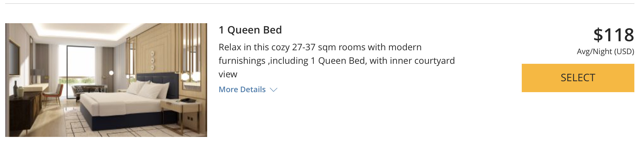Screen dimensions: 644x154
Task: Click the glowing wall lamp beside the headboard
Action: coord(185,77)
